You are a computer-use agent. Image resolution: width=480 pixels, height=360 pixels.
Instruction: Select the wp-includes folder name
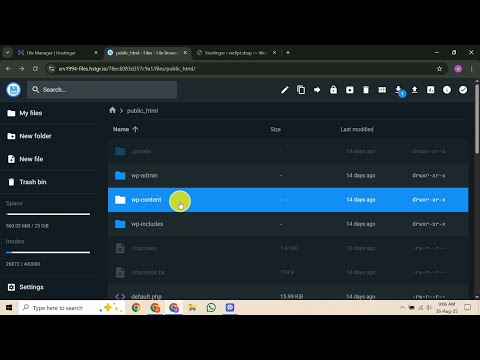(147, 224)
